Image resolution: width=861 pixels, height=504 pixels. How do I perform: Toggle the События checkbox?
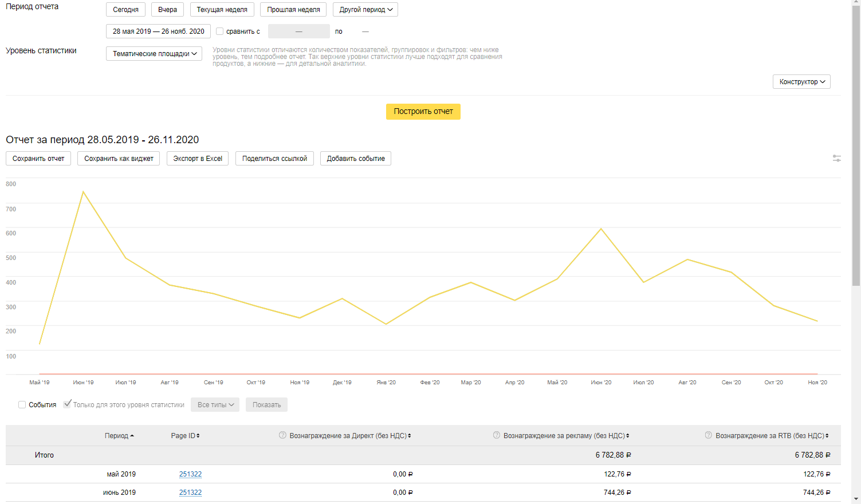pyautogui.click(x=22, y=405)
